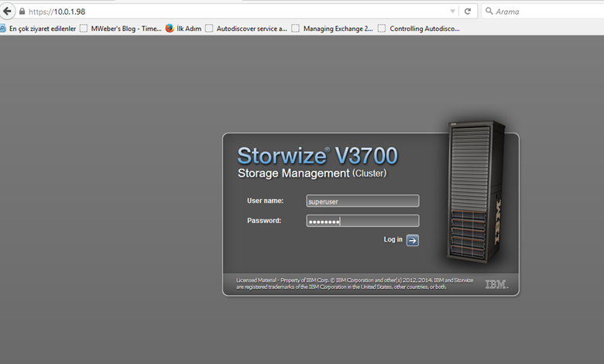Click the Log in text label

[x=393, y=239]
